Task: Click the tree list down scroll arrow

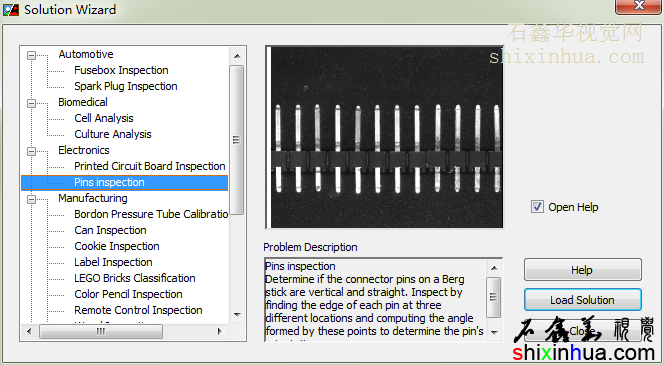Action: [x=237, y=315]
